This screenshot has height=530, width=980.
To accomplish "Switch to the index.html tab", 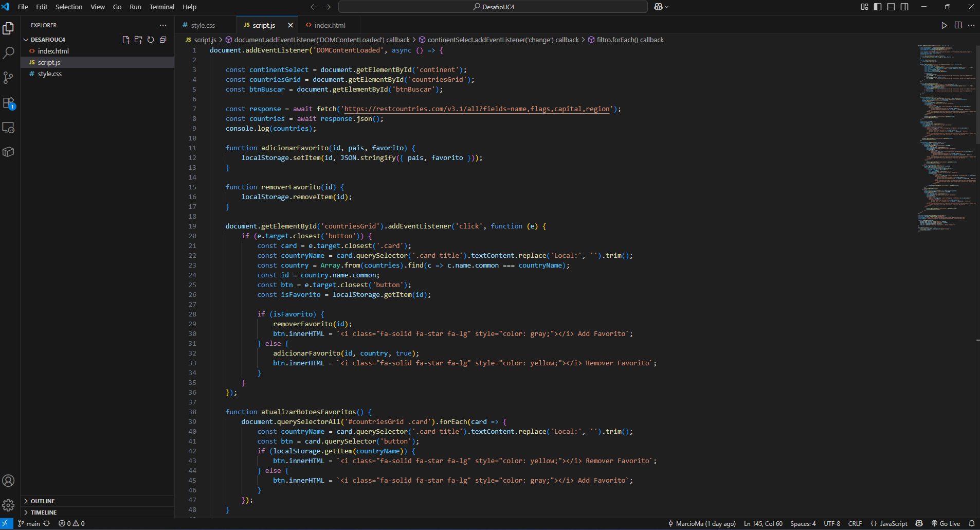I will 330,25.
